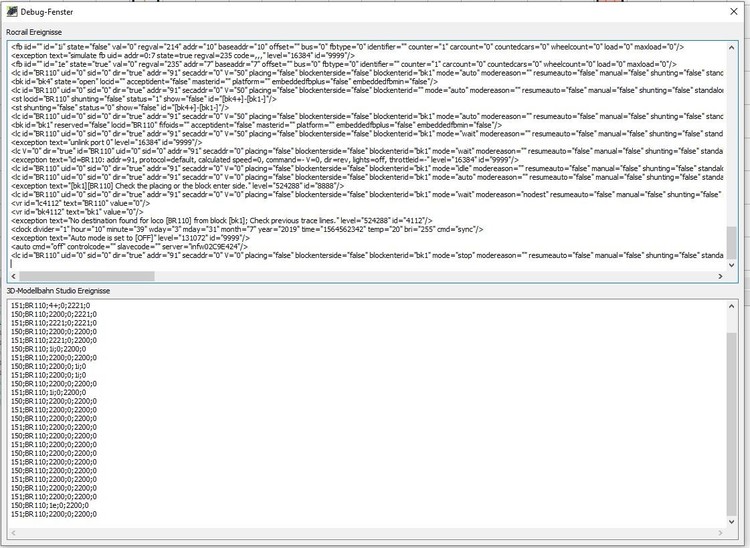Screen dimensions: 750x548
Task: Click the 'Check the placing or the block enter side' line
Action: (x=177, y=186)
